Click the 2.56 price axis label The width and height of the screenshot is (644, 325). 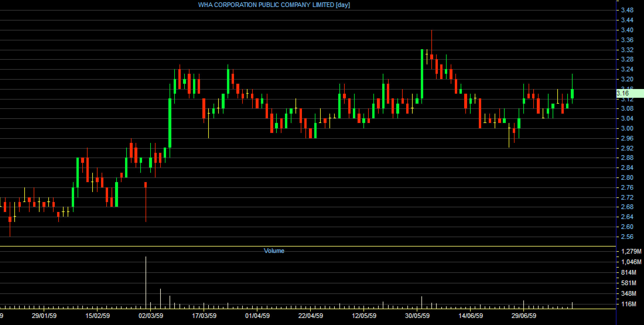coord(627,237)
